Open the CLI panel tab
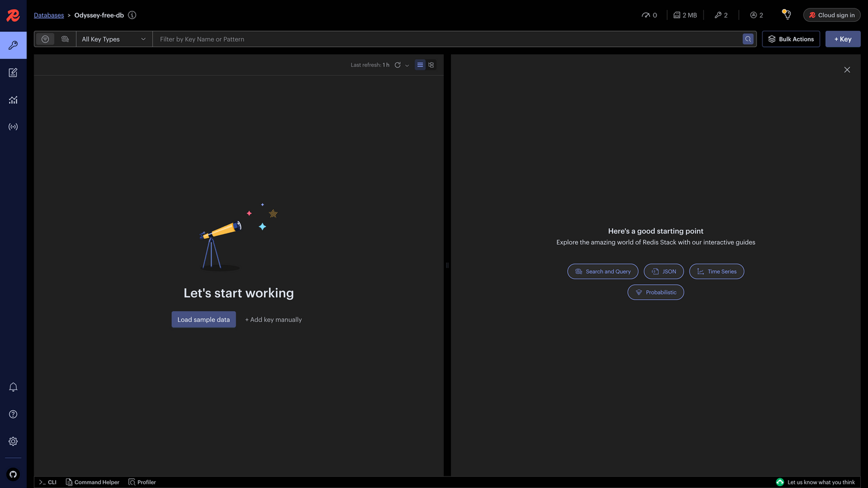The image size is (868, 488). pyautogui.click(x=48, y=482)
